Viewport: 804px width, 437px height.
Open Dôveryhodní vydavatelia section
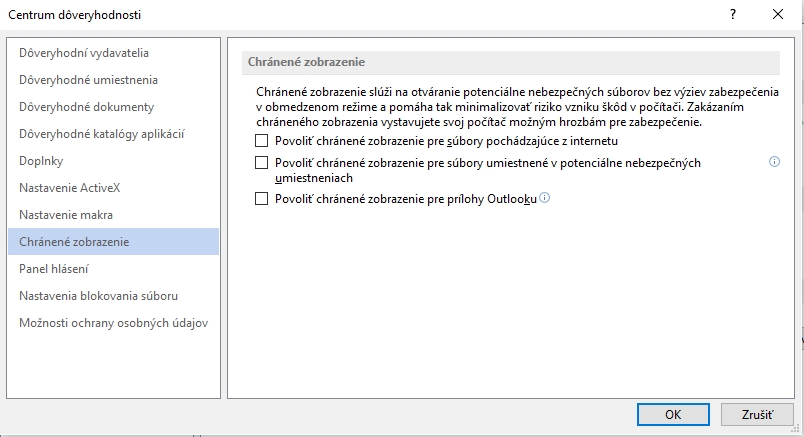tap(84, 53)
